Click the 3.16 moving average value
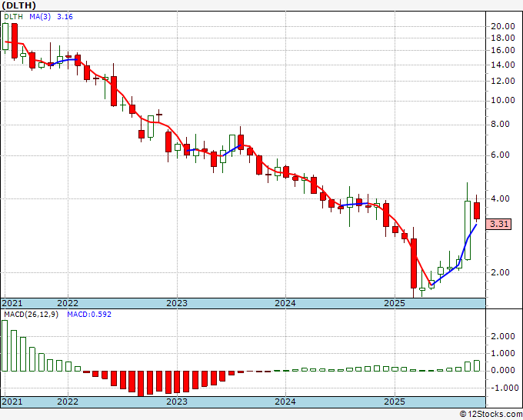 (65, 17)
